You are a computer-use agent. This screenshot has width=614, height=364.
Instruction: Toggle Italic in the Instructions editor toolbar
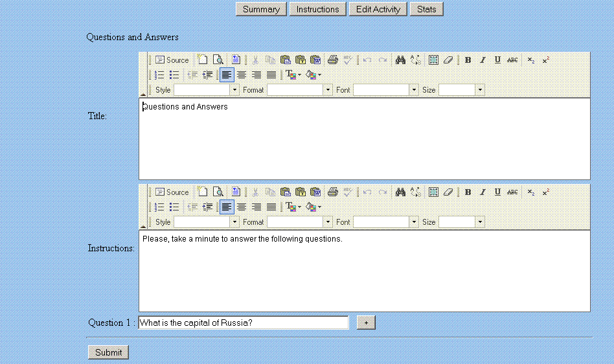point(483,192)
